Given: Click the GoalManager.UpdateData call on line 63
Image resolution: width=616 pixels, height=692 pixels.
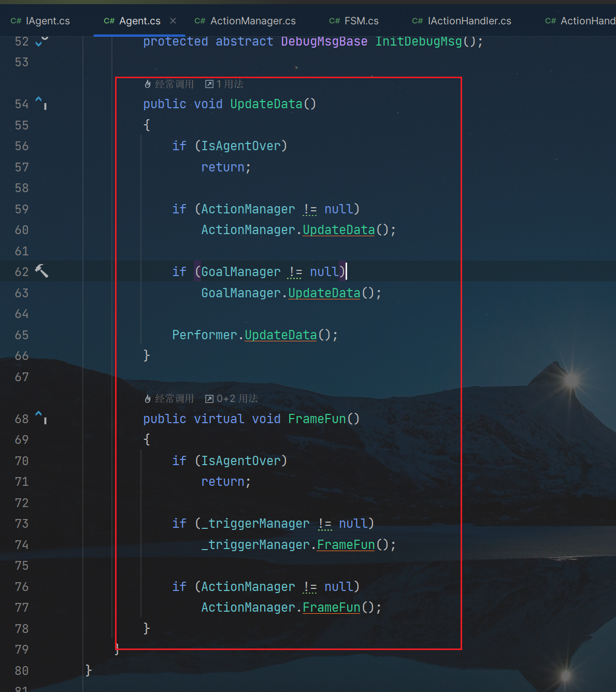Looking at the screenshot, I should coord(324,293).
